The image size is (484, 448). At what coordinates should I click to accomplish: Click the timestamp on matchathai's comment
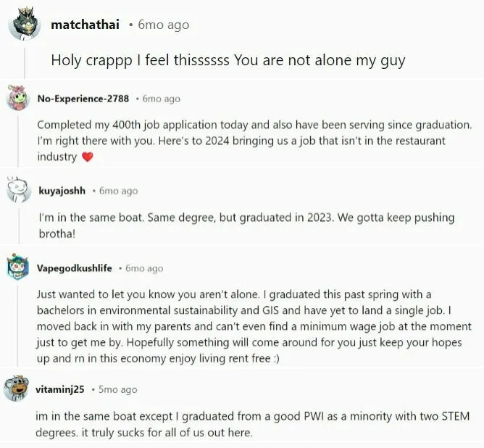coord(163,25)
